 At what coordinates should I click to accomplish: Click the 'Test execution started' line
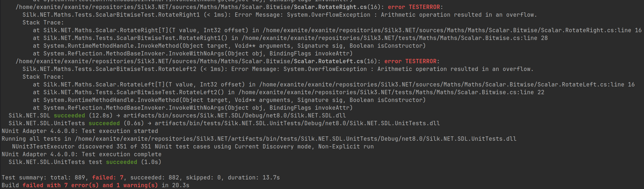tap(80, 131)
